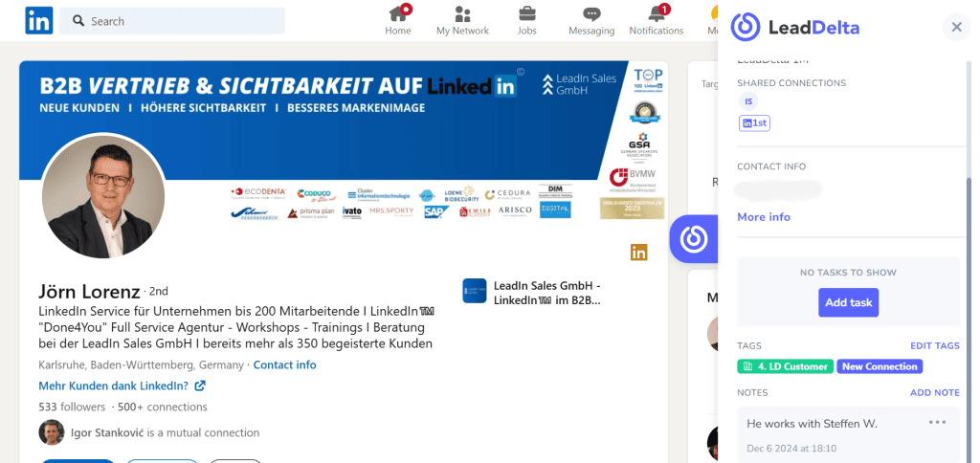The height and width of the screenshot is (463, 980).
Task: Focus the LinkedIn Search field
Action: (172, 21)
